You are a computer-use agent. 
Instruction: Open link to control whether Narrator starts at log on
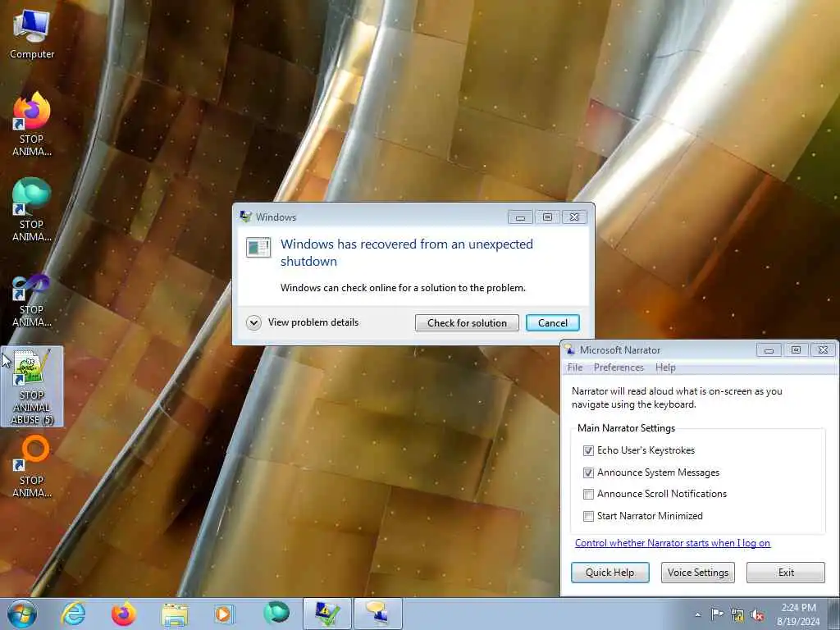point(673,543)
